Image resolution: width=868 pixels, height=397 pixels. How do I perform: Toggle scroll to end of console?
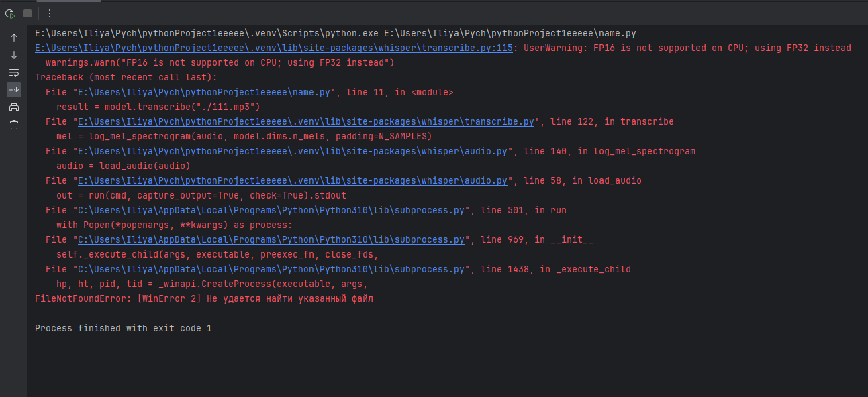pos(14,90)
